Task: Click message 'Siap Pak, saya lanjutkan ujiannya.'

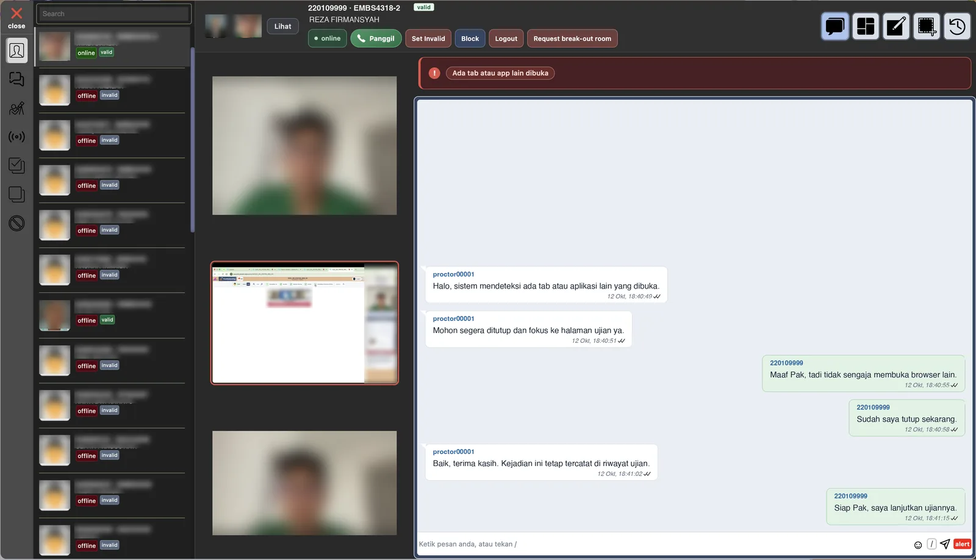Action: [895, 507]
